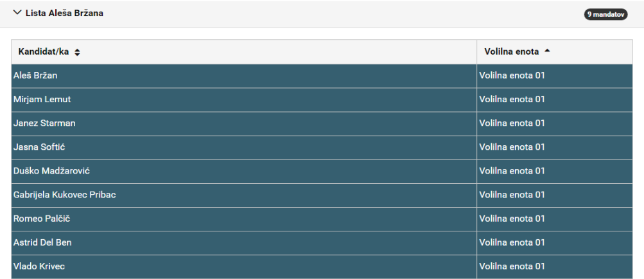Select candidate Astrid Del Ben row
This screenshot has height=279, width=644.
click(x=322, y=243)
